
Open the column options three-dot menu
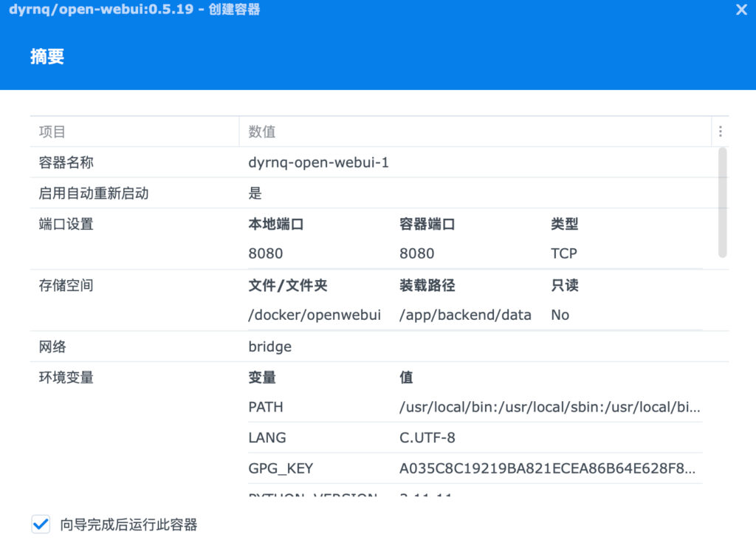click(x=721, y=131)
